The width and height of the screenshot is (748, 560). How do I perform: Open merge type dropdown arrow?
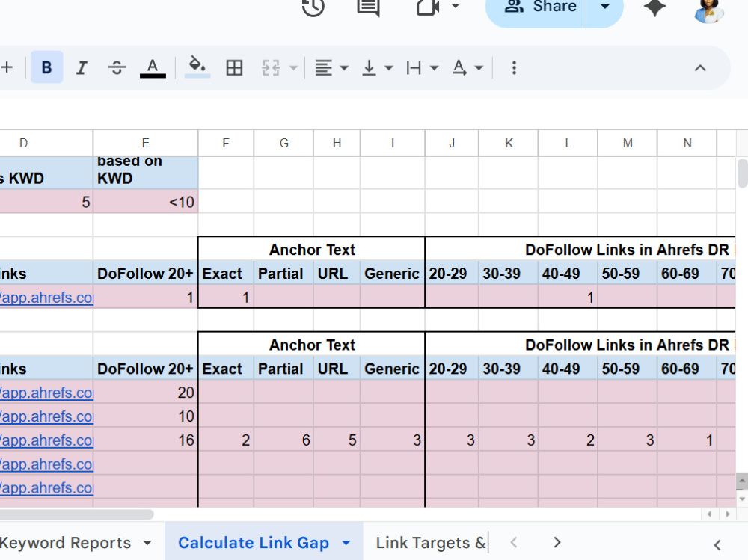point(294,68)
